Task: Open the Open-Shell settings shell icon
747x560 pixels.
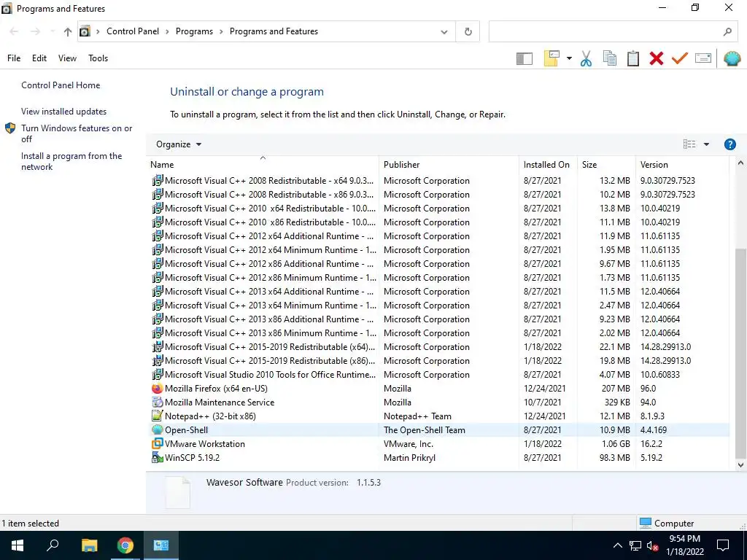Action: coord(732,58)
